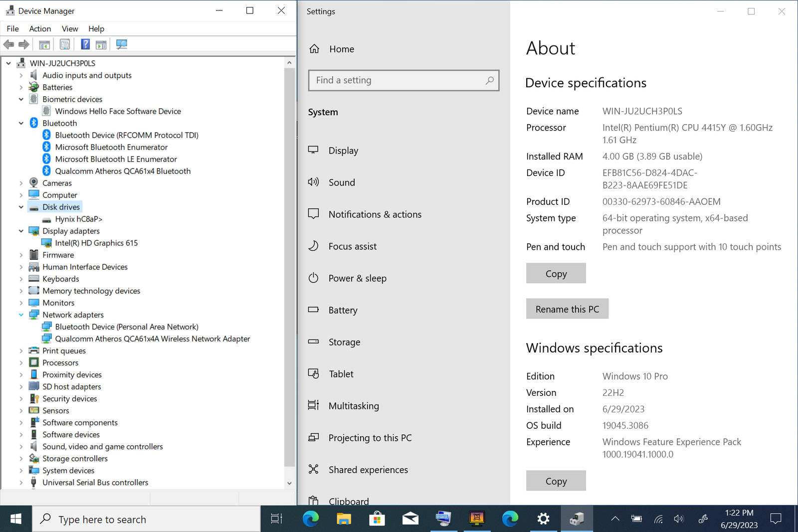The height and width of the screenshot is (532, 798).
Task: Go to Settings Home
Action: point(342,49)
